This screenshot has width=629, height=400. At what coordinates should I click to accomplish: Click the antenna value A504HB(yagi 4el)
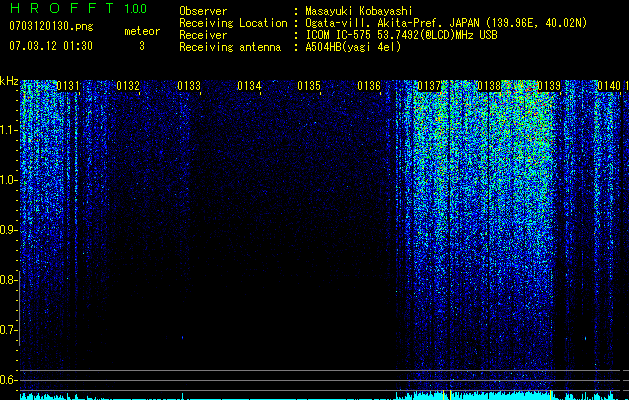[x=353, y=47]
